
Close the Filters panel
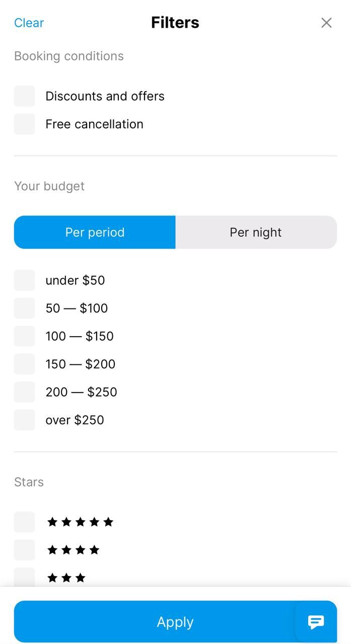coord(326,23)
